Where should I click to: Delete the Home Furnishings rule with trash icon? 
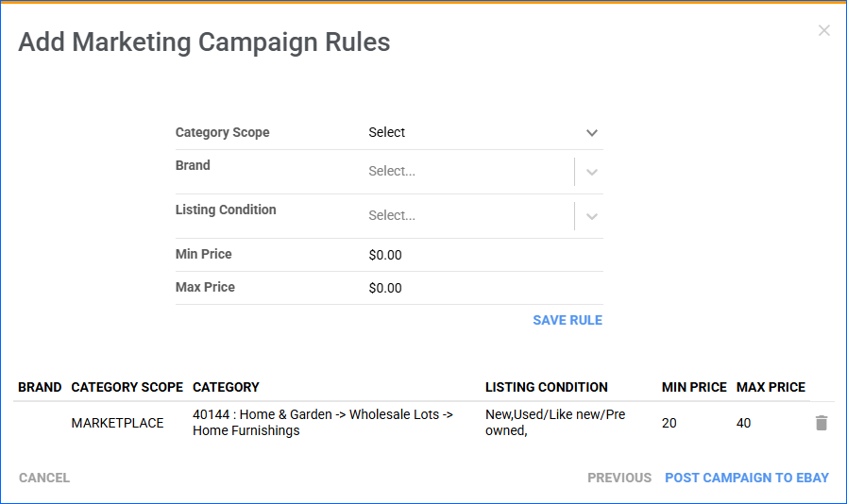point(821,423)
